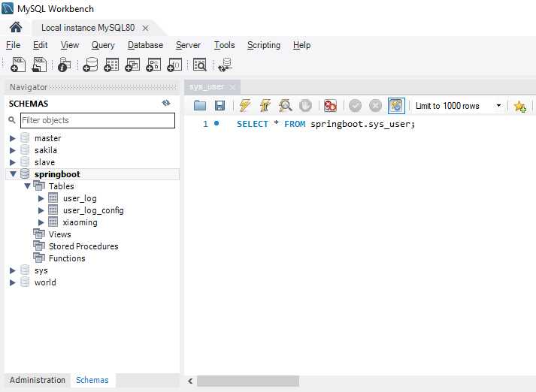Create a new schema icon
The image size is (536, 392).
tap(91, 65)
